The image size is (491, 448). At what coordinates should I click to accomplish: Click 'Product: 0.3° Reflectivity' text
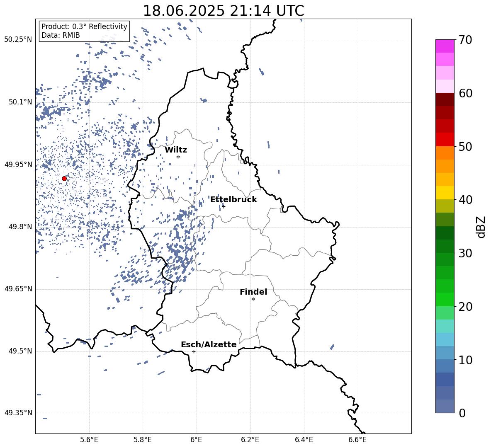pyautogui.click(x=84, y=27)
